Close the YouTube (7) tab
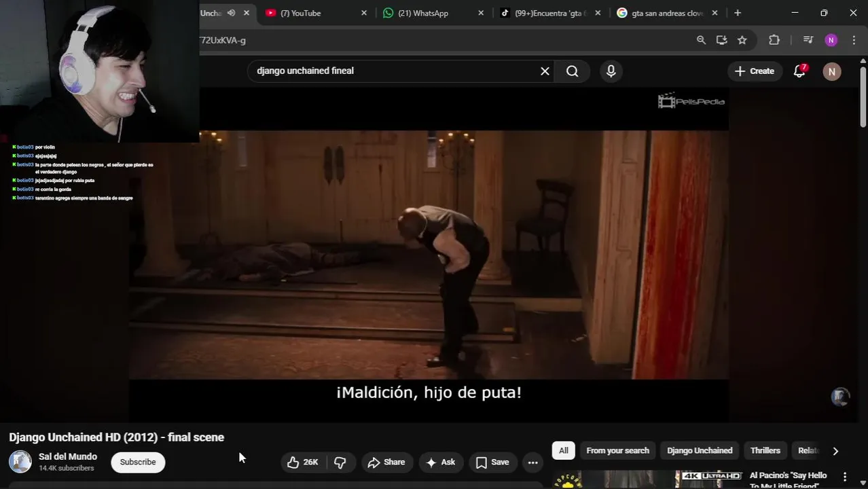 [x=364, y=13]
